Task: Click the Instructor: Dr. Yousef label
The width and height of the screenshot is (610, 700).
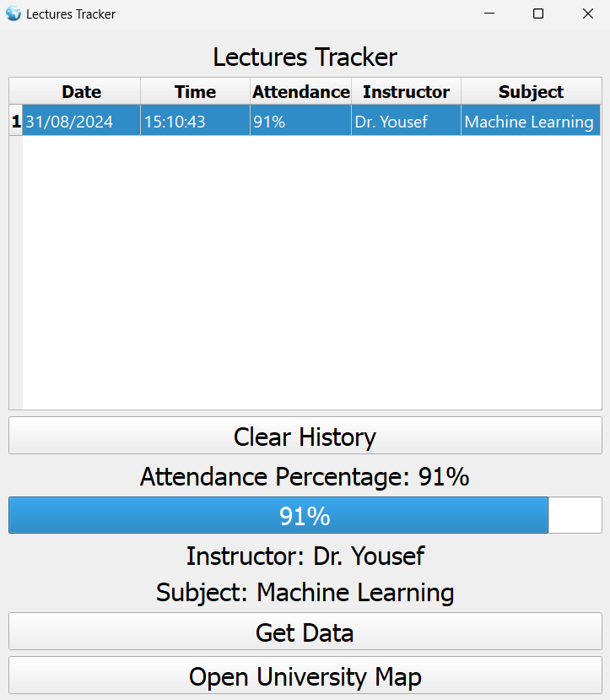Action: [305, 556]
